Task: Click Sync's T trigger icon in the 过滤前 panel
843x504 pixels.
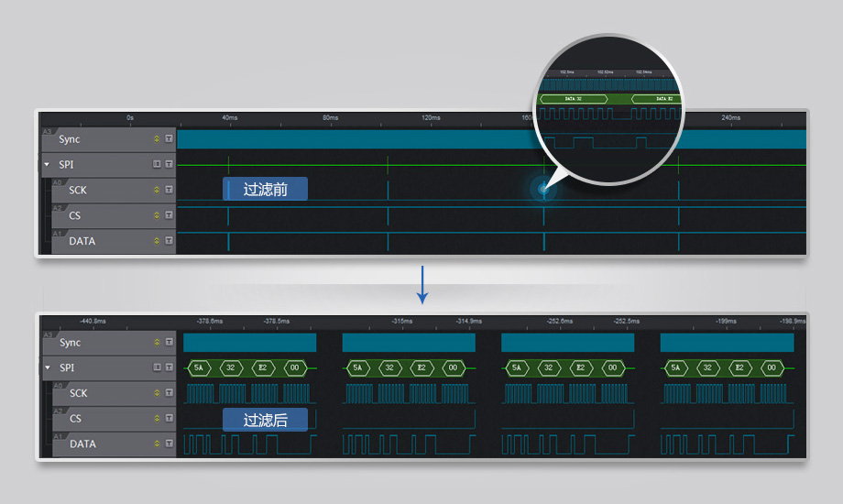Action: (x=169, y=138)
